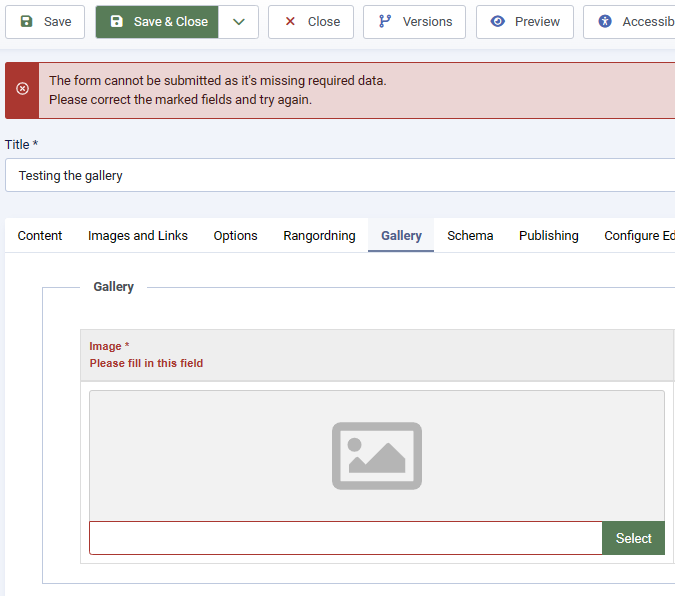Open the Images and Links tab
Screen dimensions: 675x596
click(x=138, y=236)
